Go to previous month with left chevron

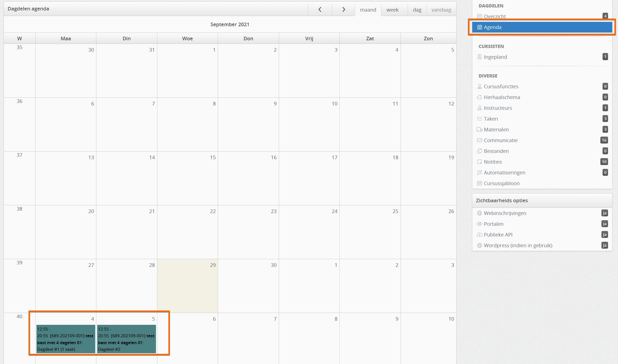pyautogui.click(x=320, y=10)
